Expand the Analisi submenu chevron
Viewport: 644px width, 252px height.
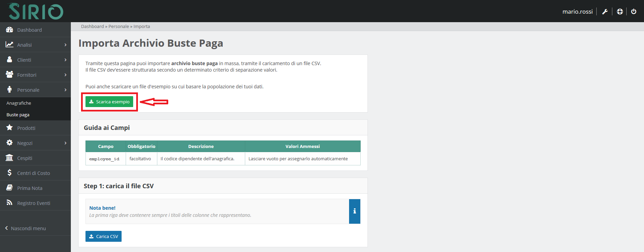tap(65, 45)
